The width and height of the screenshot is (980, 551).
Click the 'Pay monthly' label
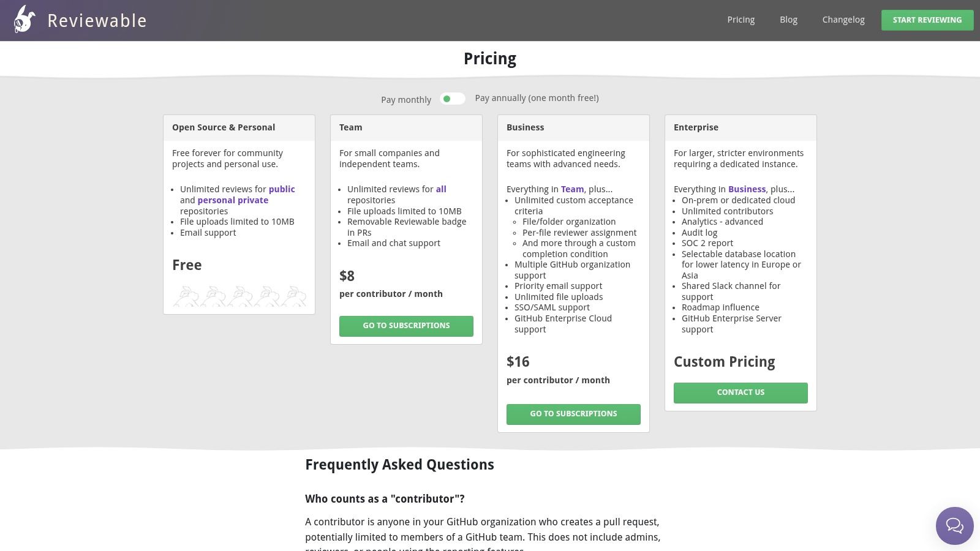point(406,100)
